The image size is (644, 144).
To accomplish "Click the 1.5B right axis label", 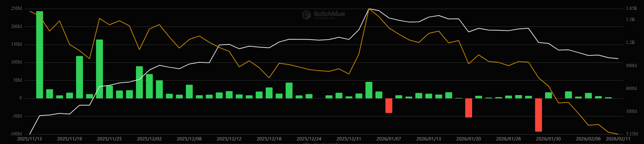I will (630, 20).
